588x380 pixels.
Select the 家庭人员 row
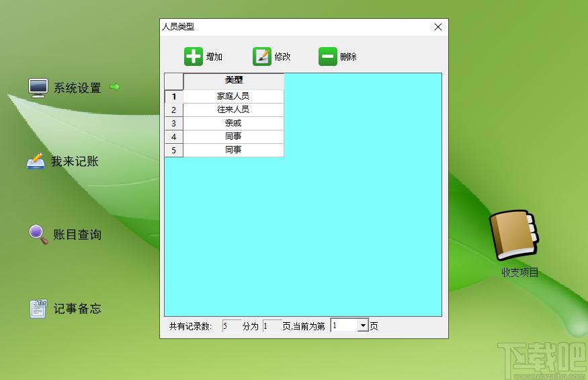pos(233,96)
